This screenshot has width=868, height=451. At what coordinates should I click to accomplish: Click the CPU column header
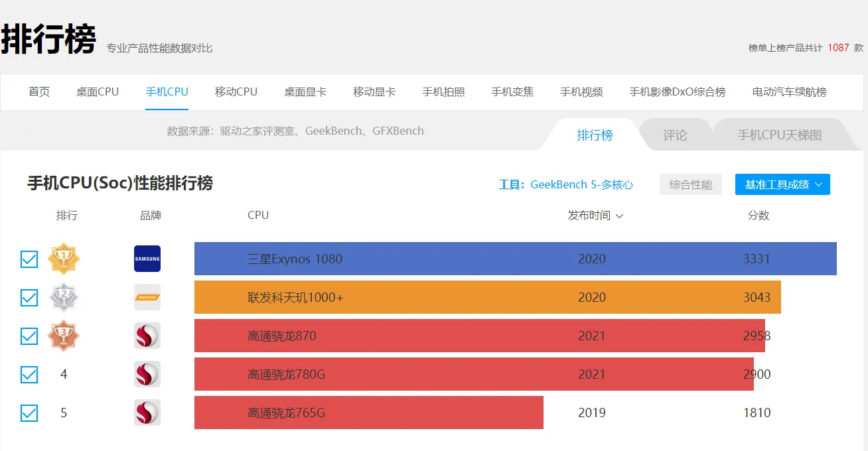click(258, 215)
